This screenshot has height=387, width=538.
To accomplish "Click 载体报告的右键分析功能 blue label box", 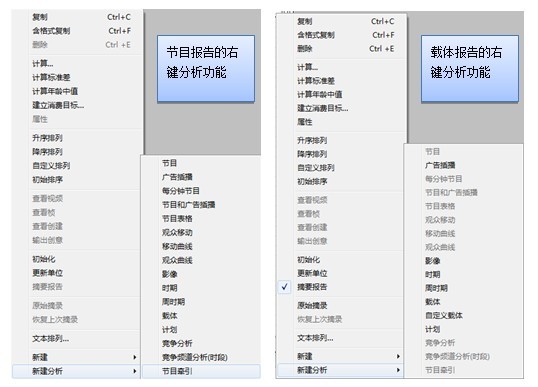I will click(x=470, y=69).
